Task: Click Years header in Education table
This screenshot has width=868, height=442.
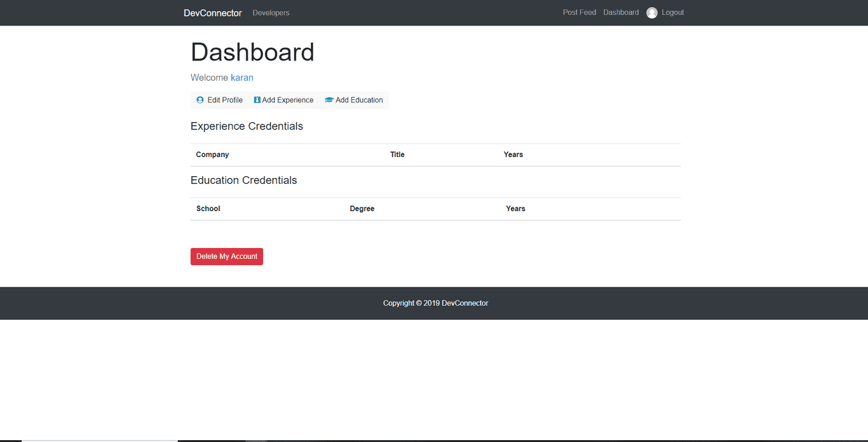Action: 515,209
